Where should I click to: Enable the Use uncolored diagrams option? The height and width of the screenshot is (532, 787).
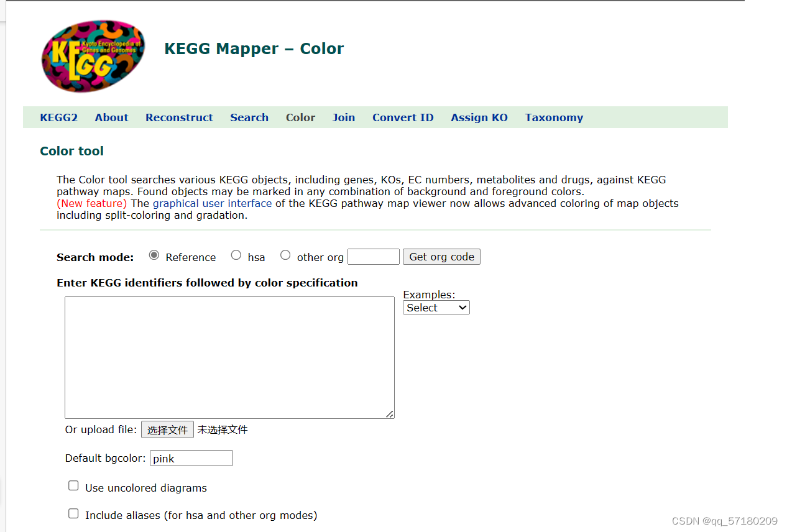tap(73, 485)
